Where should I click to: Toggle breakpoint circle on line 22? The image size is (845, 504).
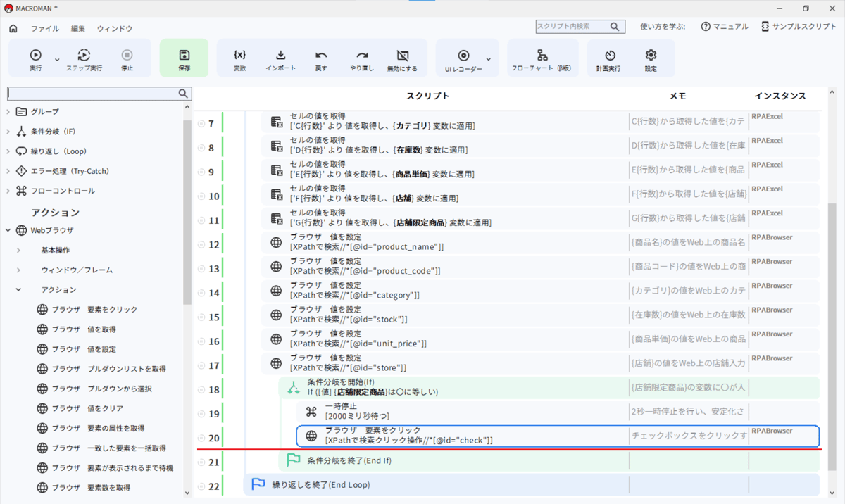pyautogui.click(x=201, y=486)
